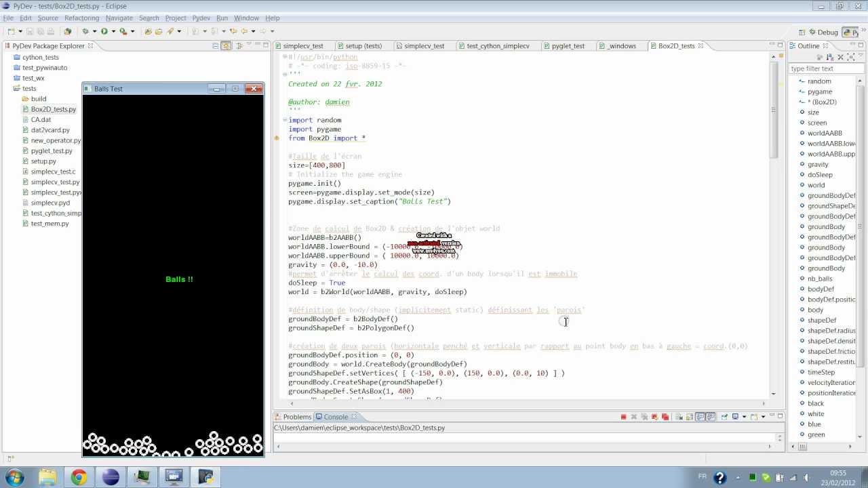Click the External Tools run icon
This screenshot has width=868, height=488.
[x=123, y=31]
